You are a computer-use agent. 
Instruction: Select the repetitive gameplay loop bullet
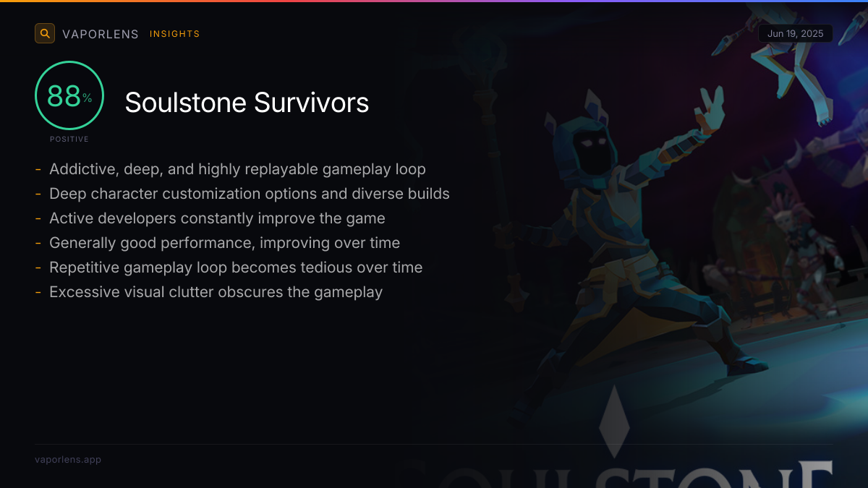pos(236,267)
